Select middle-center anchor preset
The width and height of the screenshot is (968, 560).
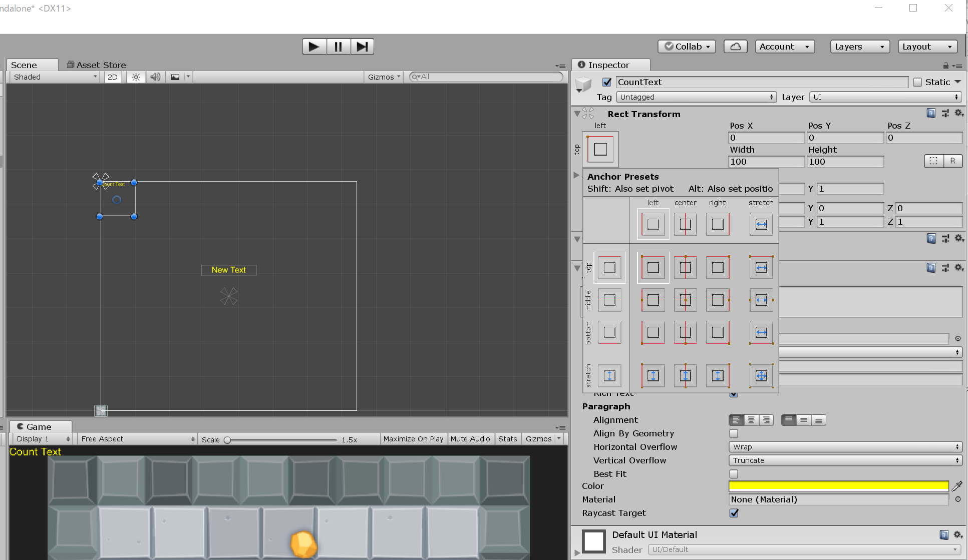pos(685,300)
